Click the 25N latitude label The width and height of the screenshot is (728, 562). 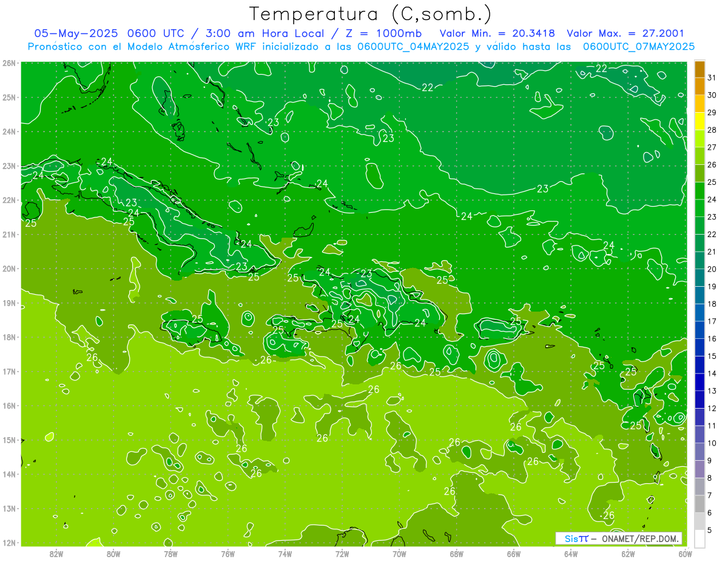(8, 97)
